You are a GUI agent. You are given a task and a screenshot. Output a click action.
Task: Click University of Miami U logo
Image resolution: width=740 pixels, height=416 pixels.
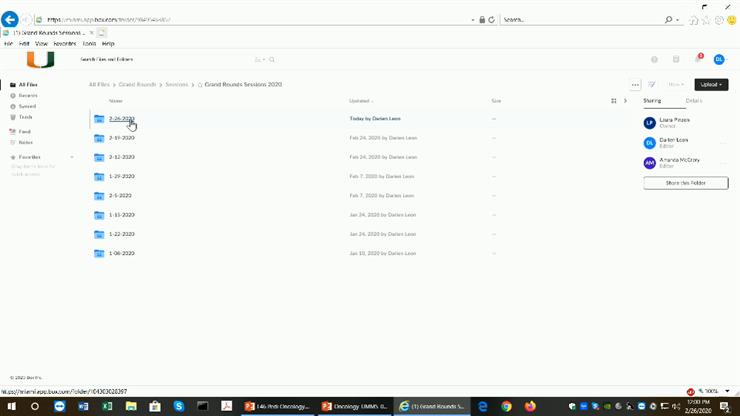tap(41, 59)
